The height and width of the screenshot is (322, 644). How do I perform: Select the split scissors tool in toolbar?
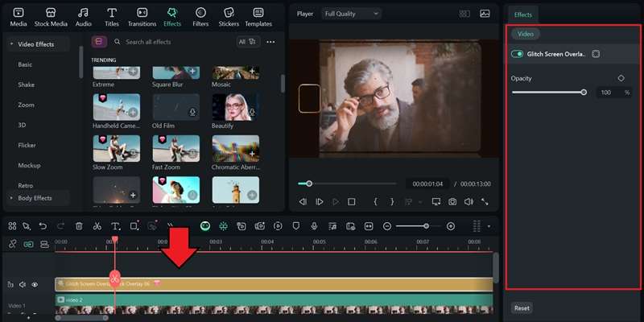[97, 226]
